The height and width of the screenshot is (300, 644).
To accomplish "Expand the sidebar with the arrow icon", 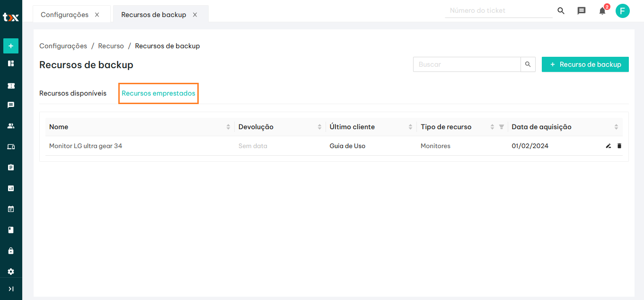I will [x=11, y=289].
